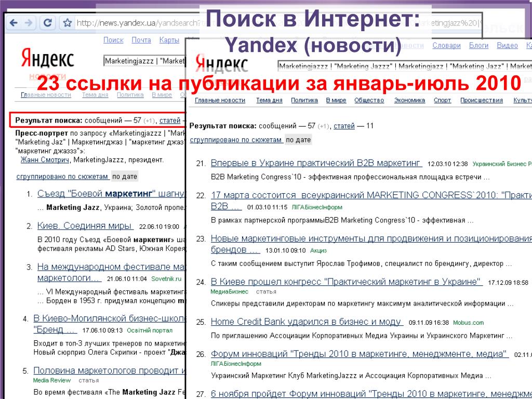Click the Акциз source label
Screen dimensions: 532x399
318,251
